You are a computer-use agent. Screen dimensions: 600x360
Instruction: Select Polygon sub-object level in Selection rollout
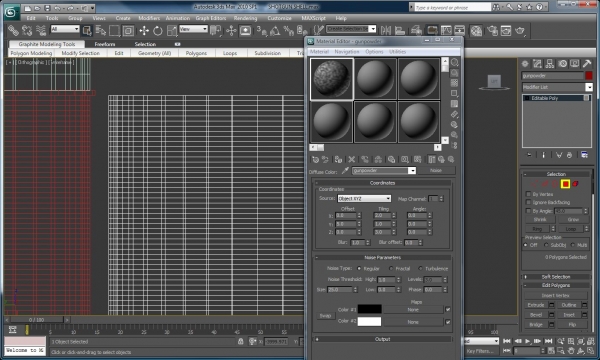click(x=565, y=184)
